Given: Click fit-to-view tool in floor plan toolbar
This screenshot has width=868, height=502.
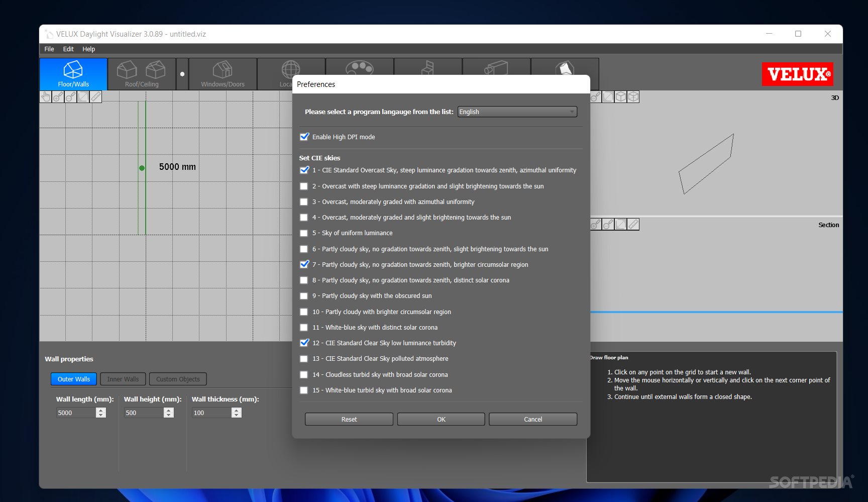Looking at the screenshot, I should tap(83, 96).
